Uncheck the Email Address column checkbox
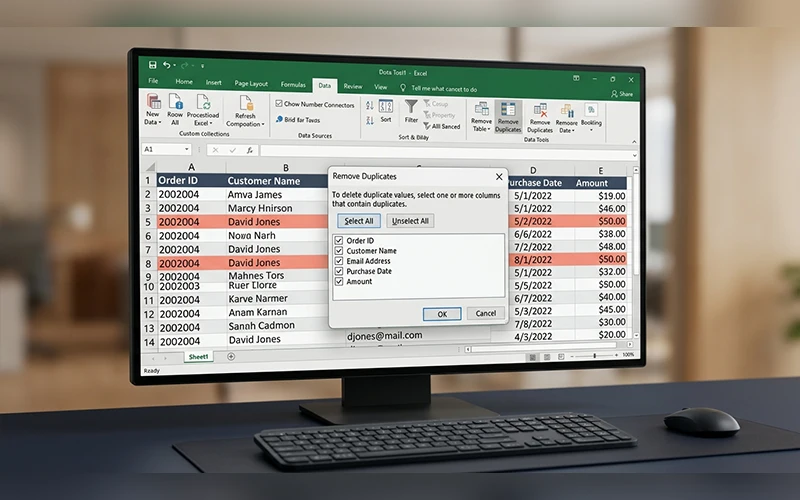The height and width of the screenshot is (500, 800). click(339, 261)
